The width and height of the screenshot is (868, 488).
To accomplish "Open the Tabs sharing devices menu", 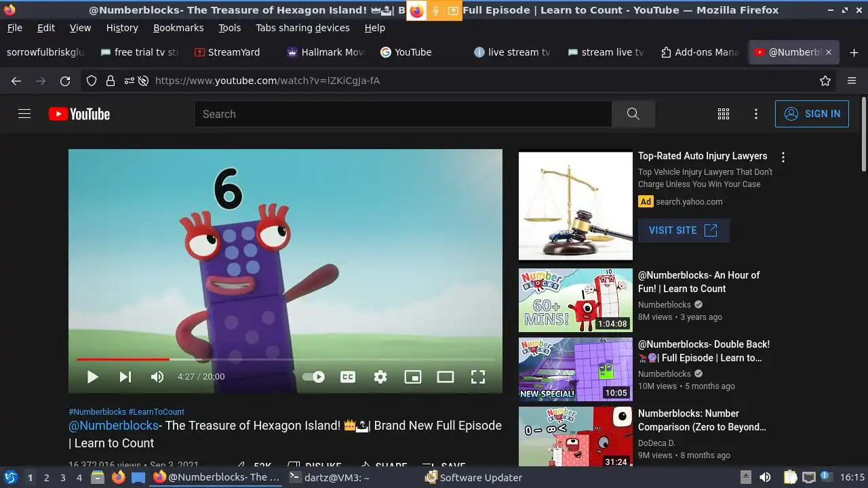I will (x=302, y=28).
